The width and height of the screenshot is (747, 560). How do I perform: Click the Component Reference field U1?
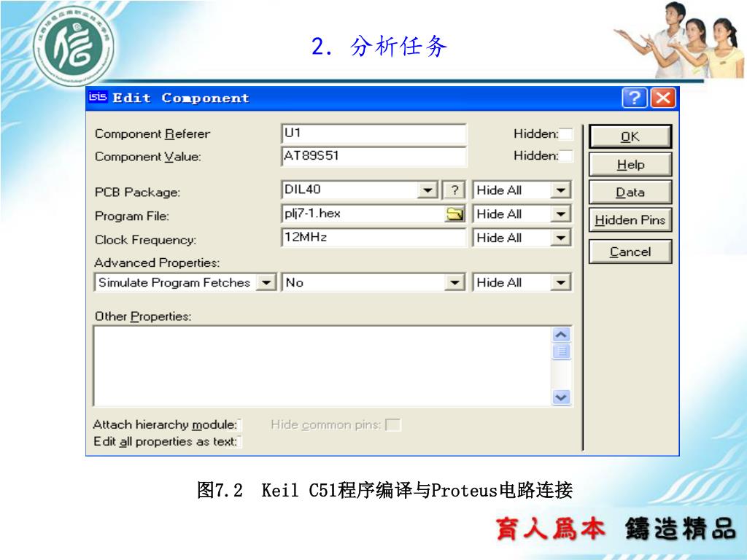(374, 134)
